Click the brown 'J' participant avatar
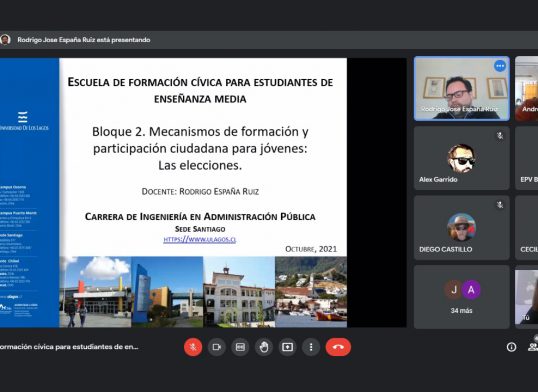538x392 pixels. (x=453, y=290)
